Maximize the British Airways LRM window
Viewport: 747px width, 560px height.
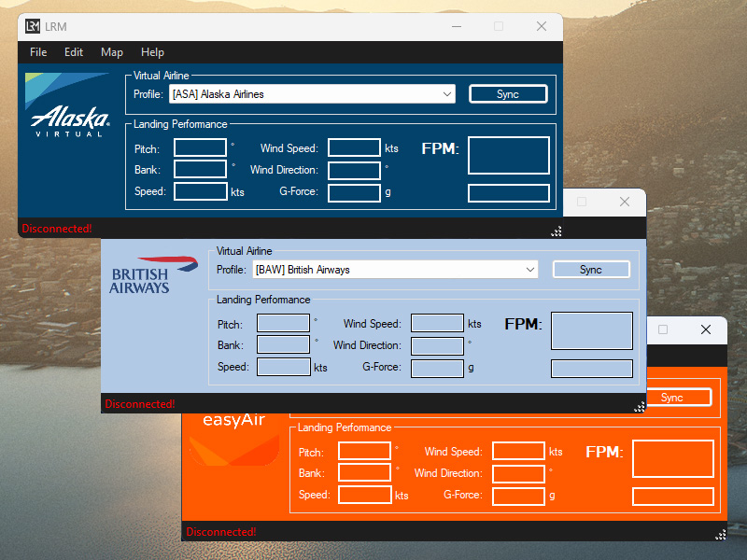(x=582, y=202)
